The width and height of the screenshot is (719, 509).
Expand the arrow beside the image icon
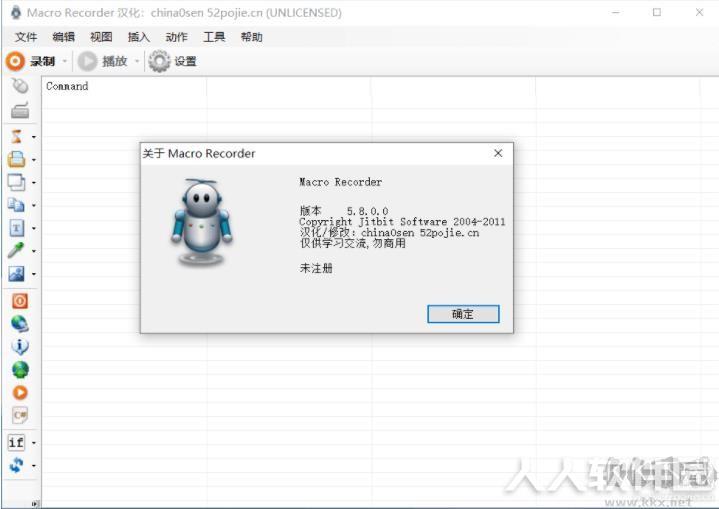(34, 274)
